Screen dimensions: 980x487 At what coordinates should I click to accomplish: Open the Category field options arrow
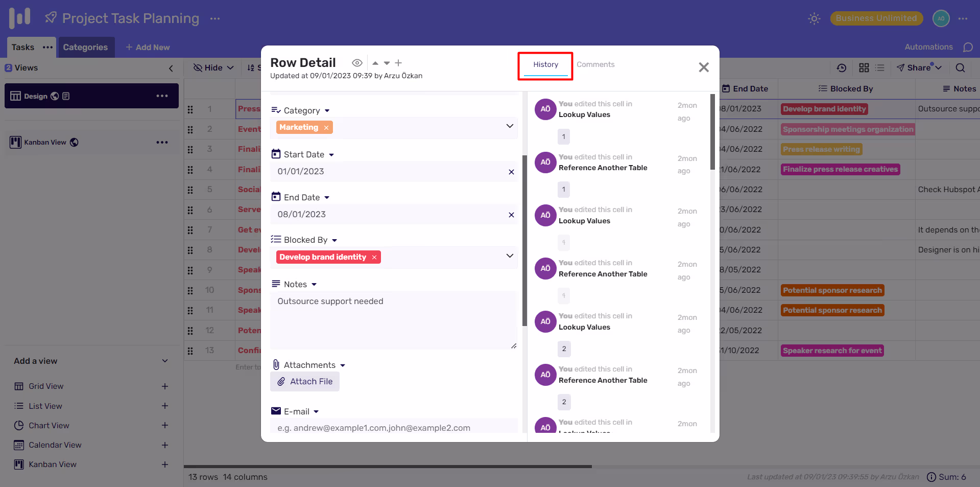click(x=327, y=111)
